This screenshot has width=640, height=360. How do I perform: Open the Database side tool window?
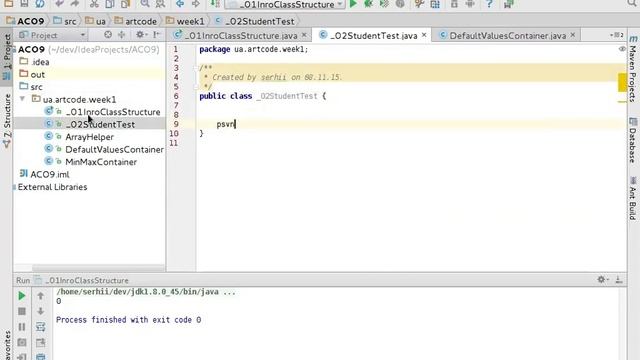tap(633, 140)
